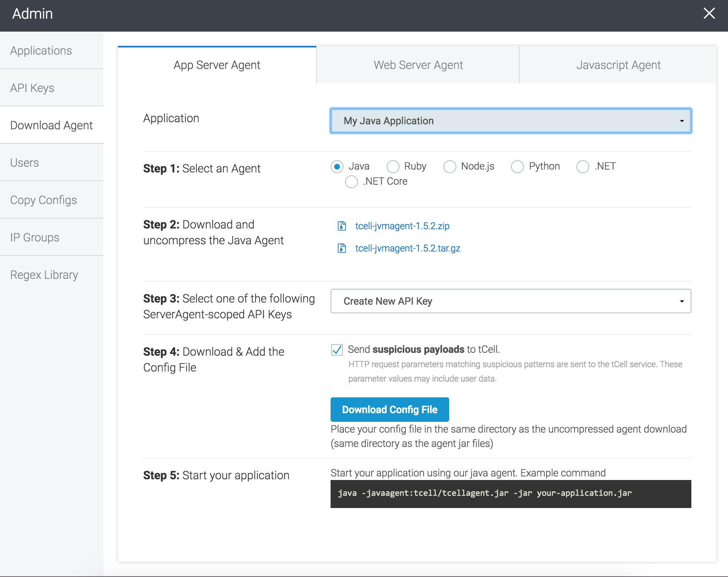Choose the Node.js agent option
This screenshot has height=577, width=728.
point(450,167)
